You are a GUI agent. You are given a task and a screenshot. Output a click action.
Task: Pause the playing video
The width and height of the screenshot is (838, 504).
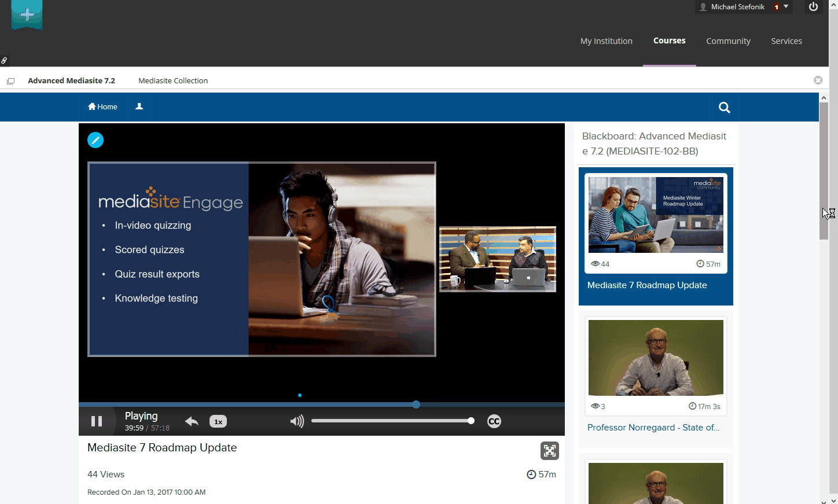coord(97,421)
